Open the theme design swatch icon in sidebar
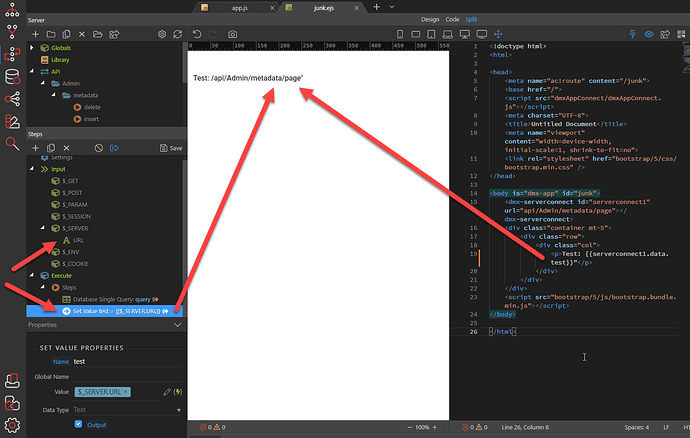The width and height of the screenshot is (690, 438). [12, 121]
